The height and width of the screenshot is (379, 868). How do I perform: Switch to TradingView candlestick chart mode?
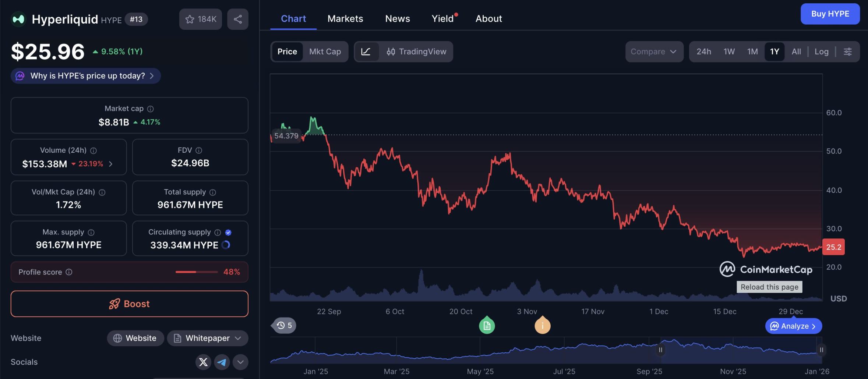pos(416,52)
